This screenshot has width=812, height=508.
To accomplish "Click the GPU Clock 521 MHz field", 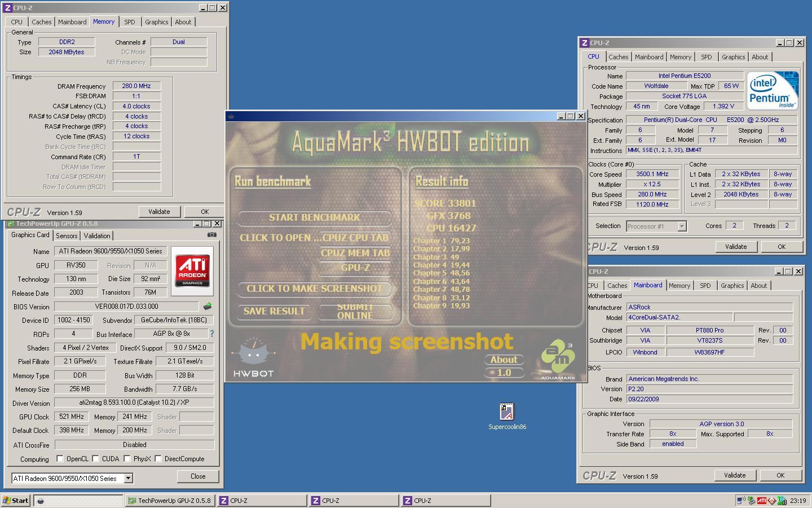I will pyautogui.click(x=71, y=417).
